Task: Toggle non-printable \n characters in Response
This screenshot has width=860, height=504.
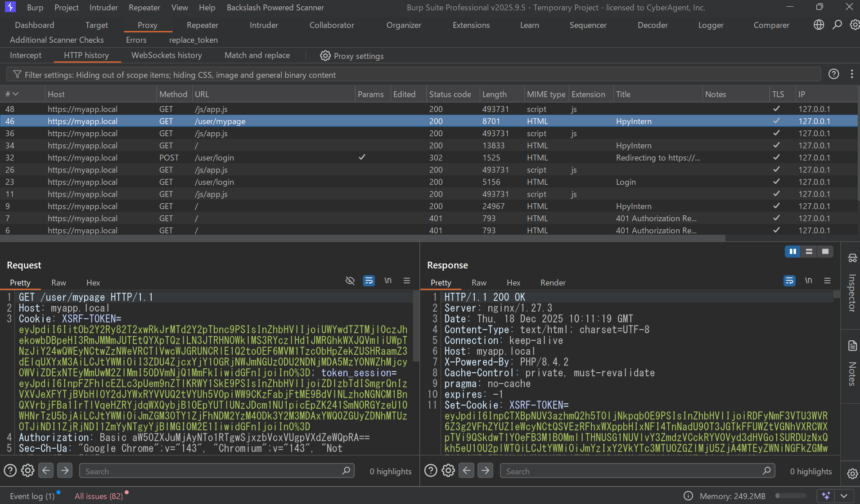Action: [808, 281]
